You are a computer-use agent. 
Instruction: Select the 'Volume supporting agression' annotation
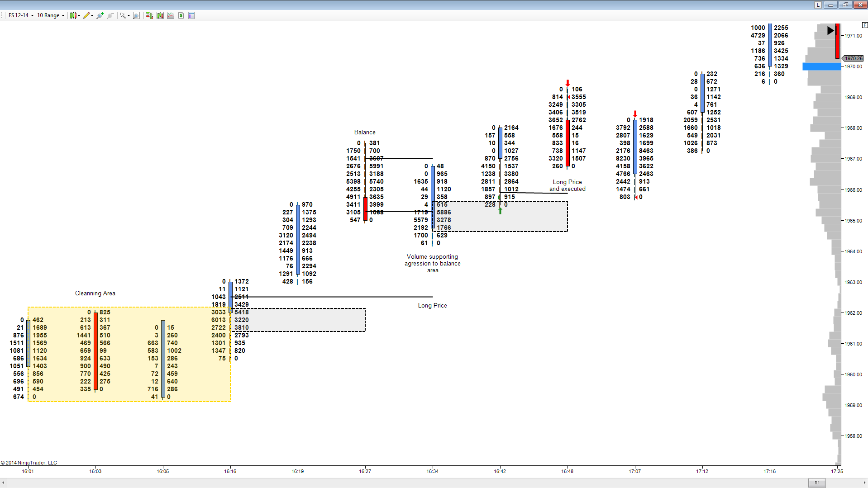[433, 263]
